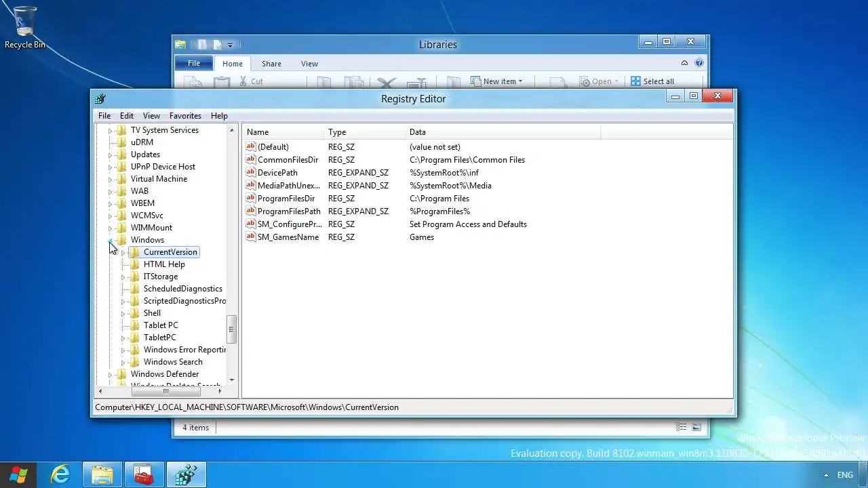Click the Registry Editor title bar icon
Viewport: 868px width, 488px height.
pyautogui.click(x=100, y=98)
